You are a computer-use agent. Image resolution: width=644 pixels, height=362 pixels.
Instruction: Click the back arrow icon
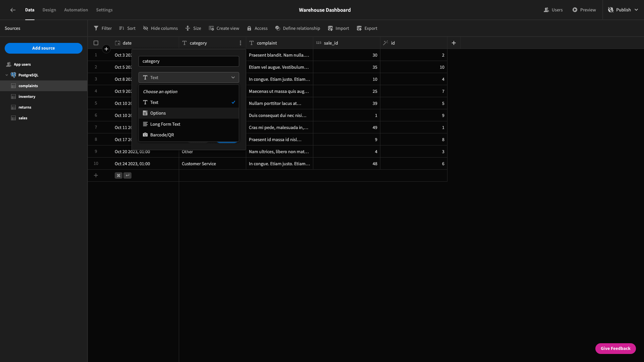(13, 10)
